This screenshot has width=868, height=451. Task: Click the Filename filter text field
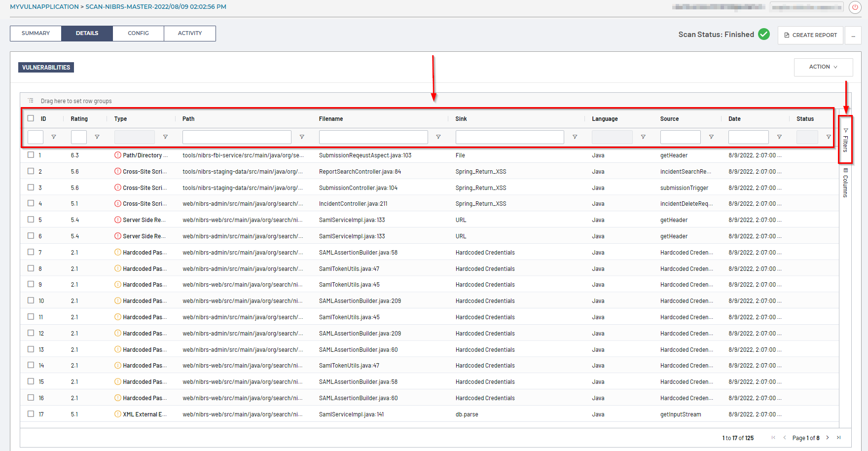click(x=373, y=137)
